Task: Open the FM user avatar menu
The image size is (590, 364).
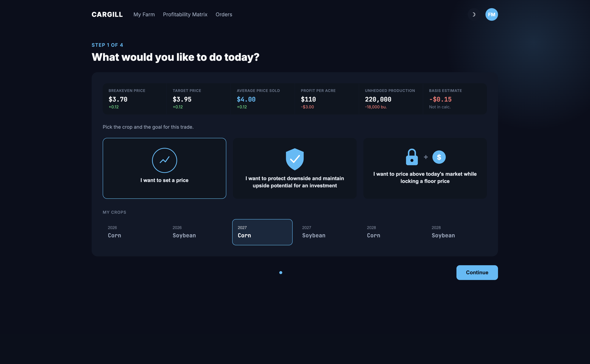Action: [x=491, y=14]
